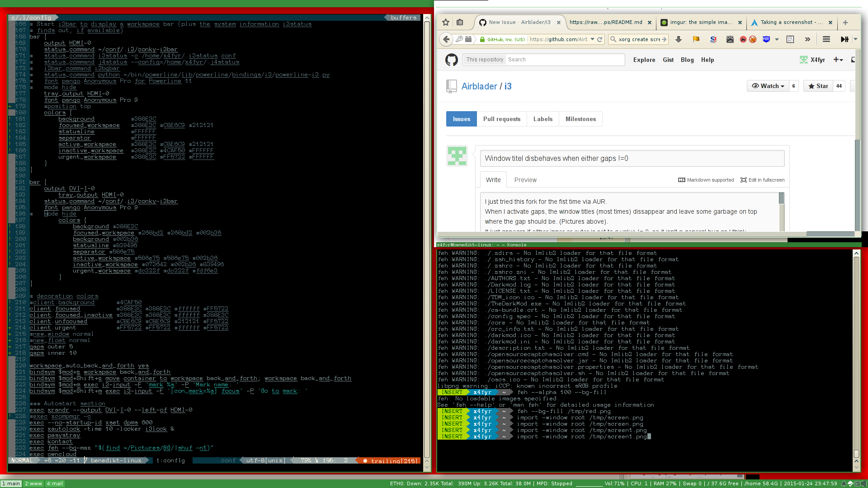Star the repository with Star button
868x488 pixels.
pyautogui.click(x=818, y=86)
